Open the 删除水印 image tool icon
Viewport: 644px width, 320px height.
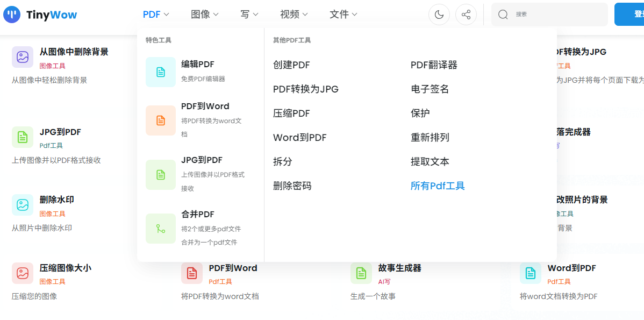23,206
